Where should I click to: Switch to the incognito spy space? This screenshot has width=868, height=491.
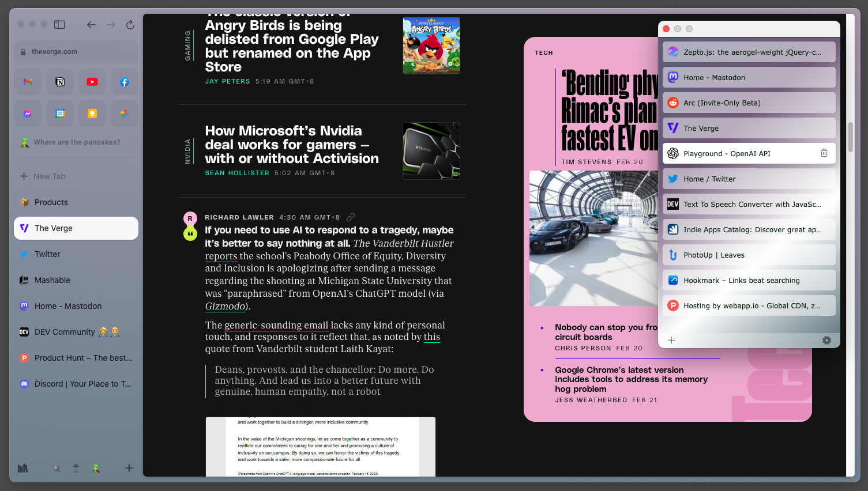[x=76, y=468]
